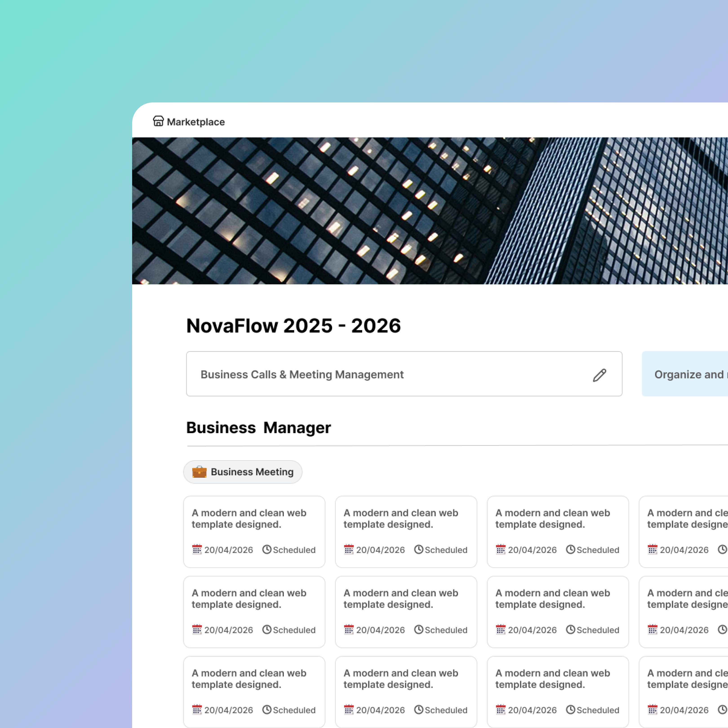Click the calendar icon on the third card in row one
This screenshot has width=728, height=728.
500,550
